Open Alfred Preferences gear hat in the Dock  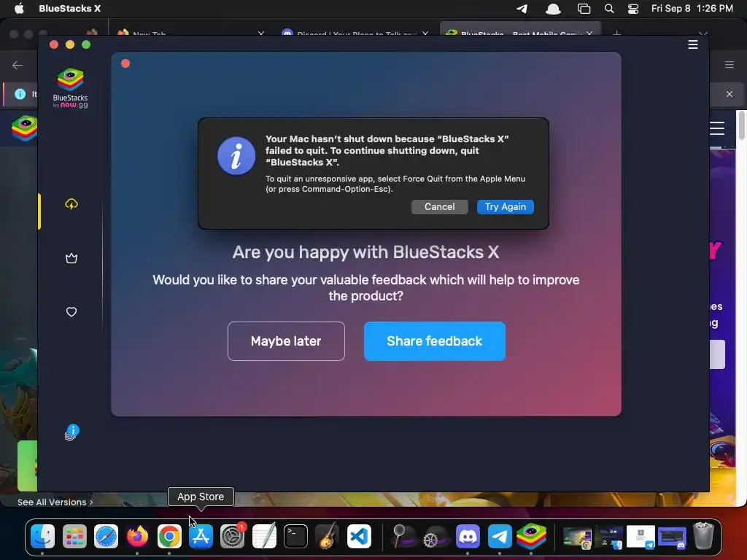coord(435,537)
